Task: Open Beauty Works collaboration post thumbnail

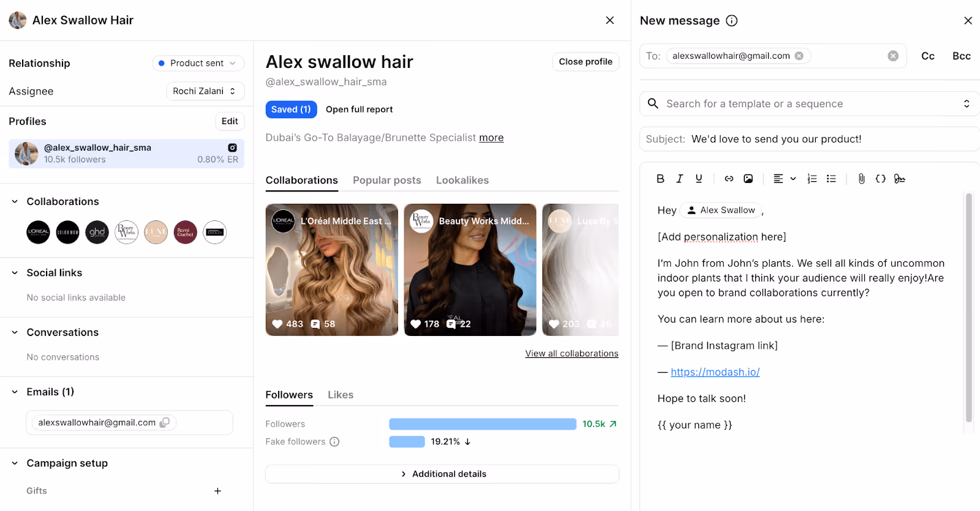Action: [470, 270]
